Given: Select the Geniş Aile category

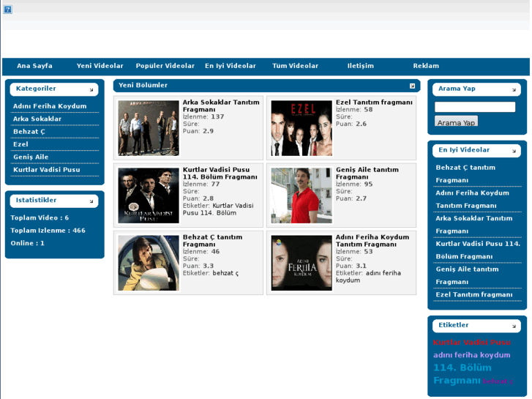Looking at the screenshot, I should (31, 157).
